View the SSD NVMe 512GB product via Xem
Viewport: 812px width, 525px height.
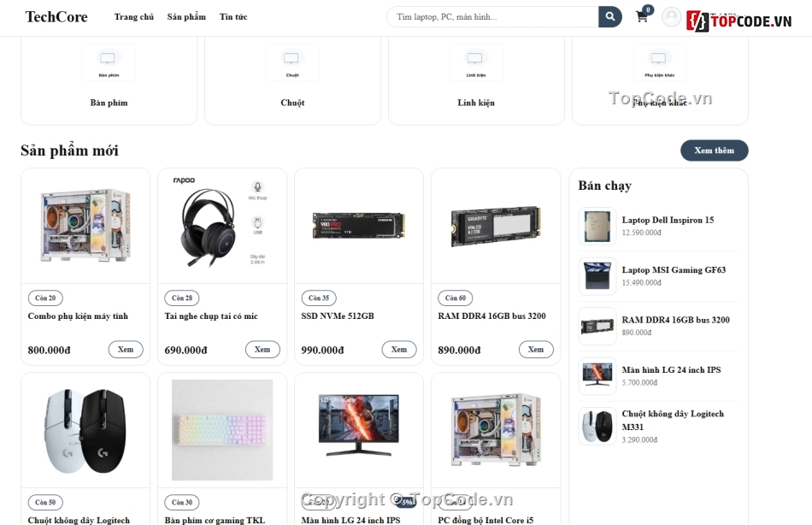tap(399, 350)
